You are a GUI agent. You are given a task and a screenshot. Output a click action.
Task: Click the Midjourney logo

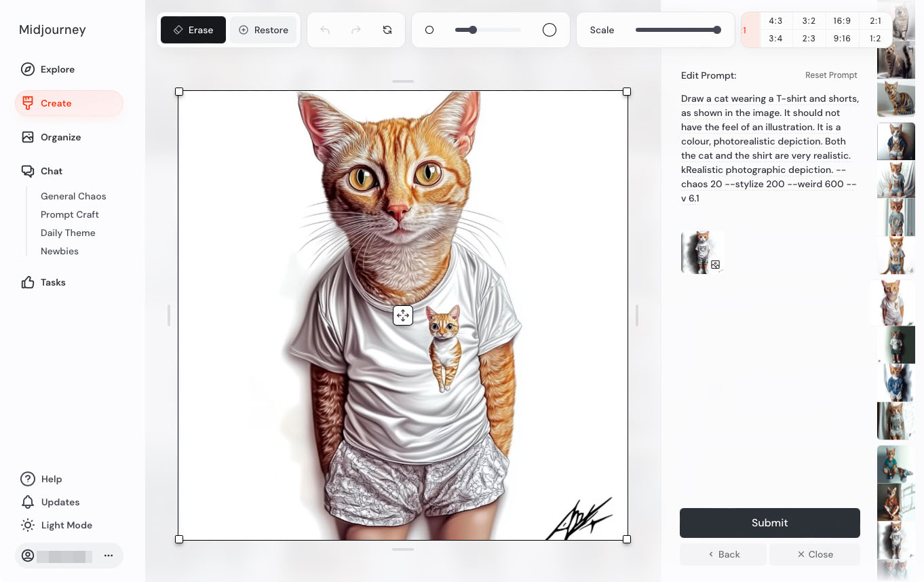[52, 30]
